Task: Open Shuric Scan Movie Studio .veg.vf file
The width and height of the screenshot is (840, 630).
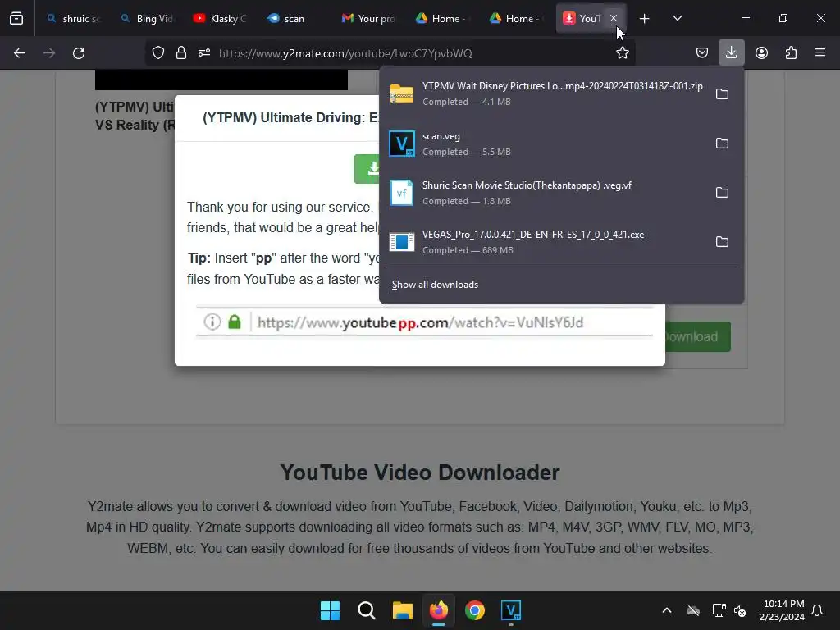Action: (x=545, y=192)
